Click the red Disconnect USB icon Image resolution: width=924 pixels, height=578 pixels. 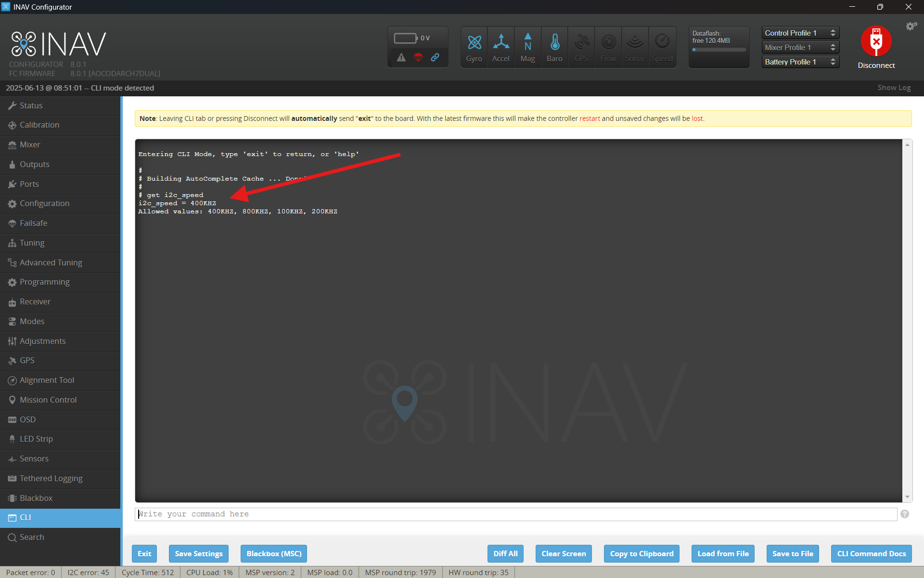tap(876, 41)
